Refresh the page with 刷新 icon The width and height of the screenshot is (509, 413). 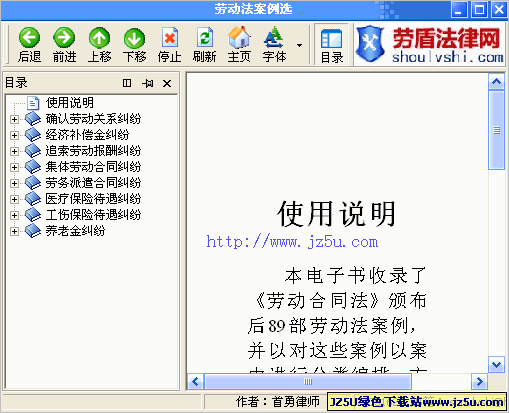coord(204,38)
